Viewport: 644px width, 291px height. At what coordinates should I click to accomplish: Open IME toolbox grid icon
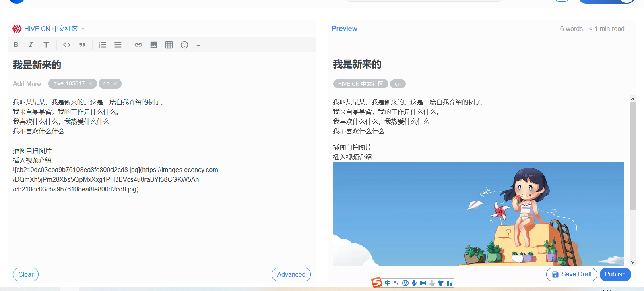click(x=450, y=283)
